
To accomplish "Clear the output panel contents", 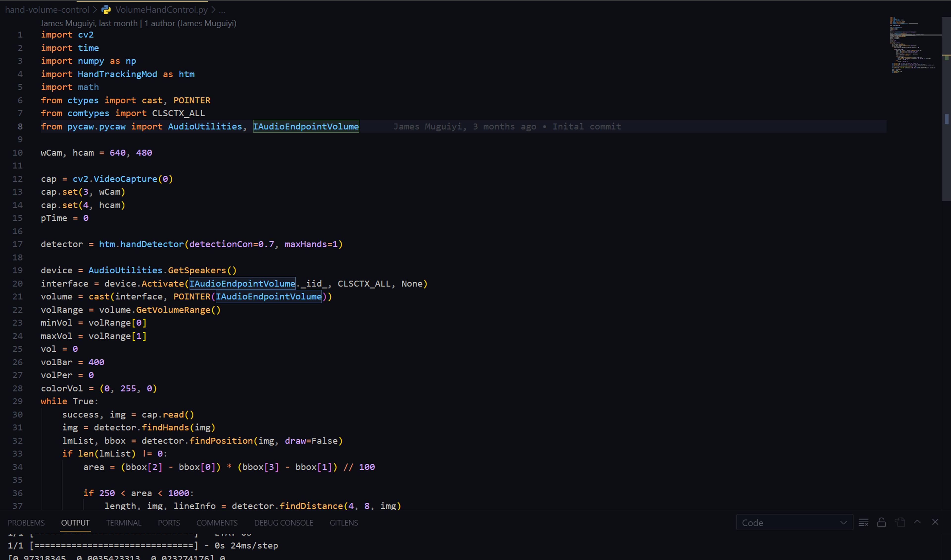I will click(x=863, y=523).
